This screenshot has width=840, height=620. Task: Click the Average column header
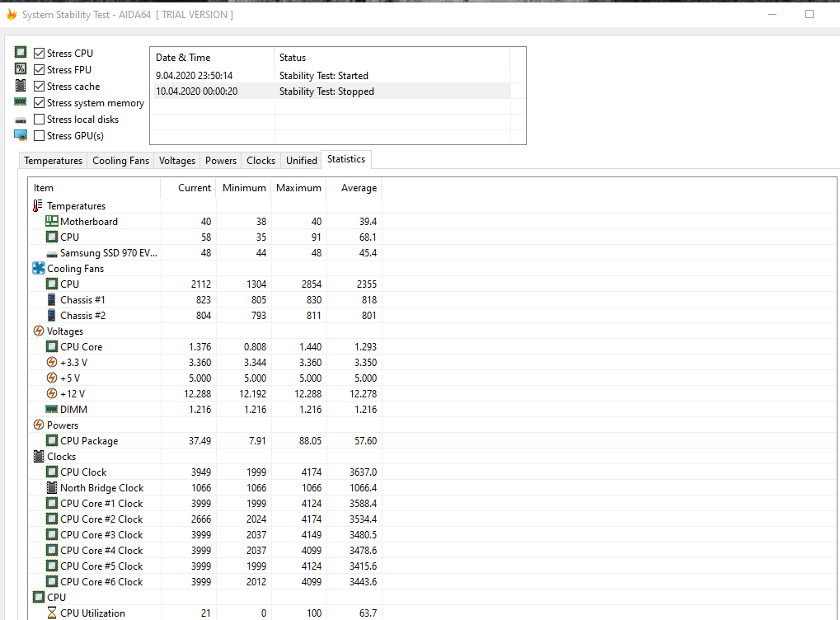(x=354, y=187)
